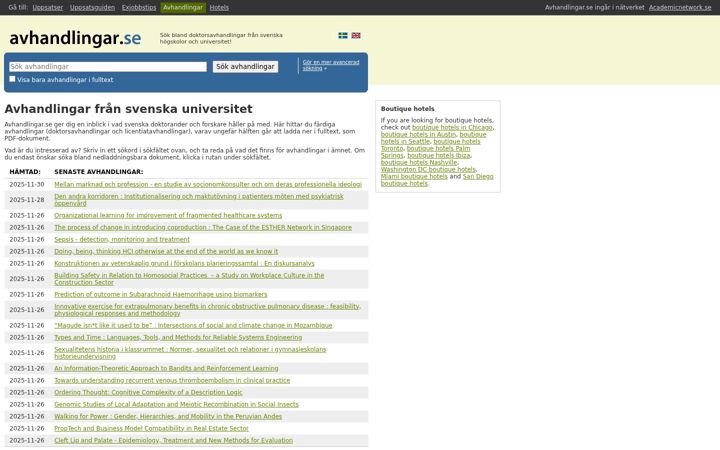Open 'Maputo isn't like it used to be' thesis

pos(193,325)
